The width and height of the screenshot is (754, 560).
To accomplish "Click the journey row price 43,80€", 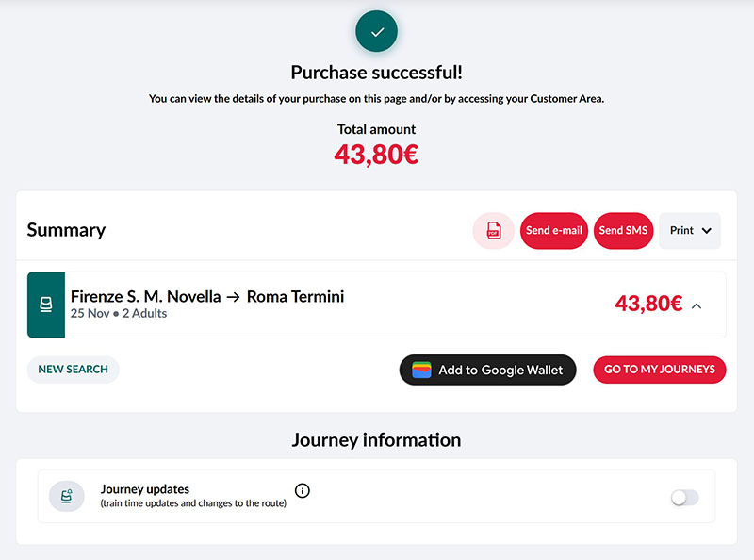I will [648, 304].
